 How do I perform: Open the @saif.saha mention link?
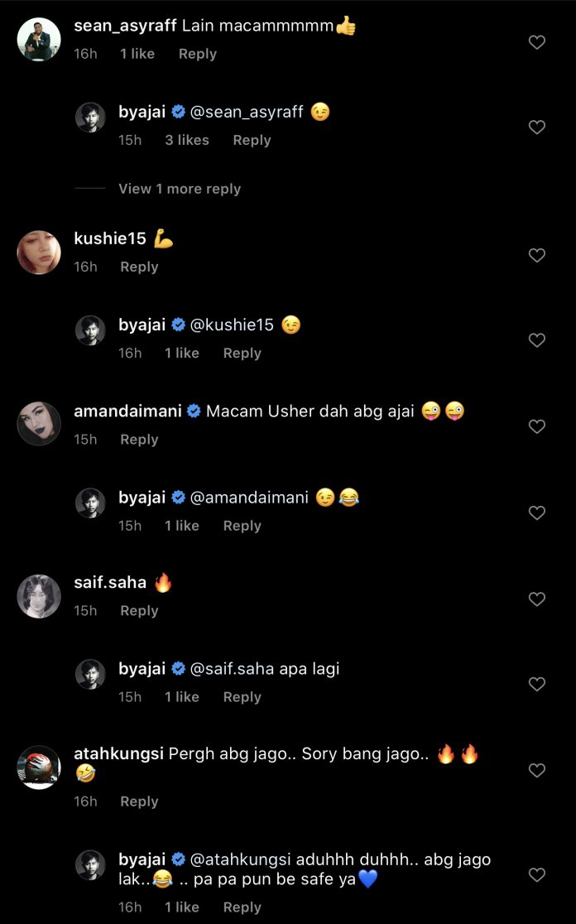click(232, 669)
